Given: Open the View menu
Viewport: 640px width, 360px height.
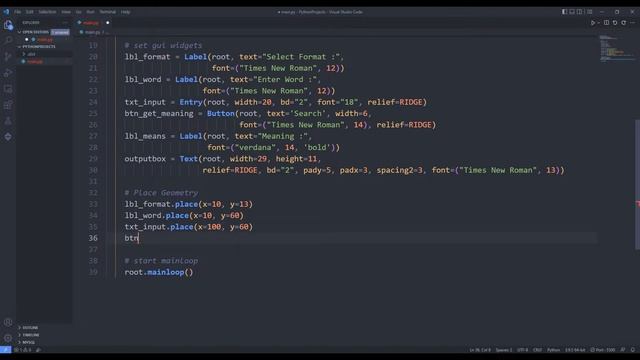Looking at the screenshot, I should (x=66, y=12).
